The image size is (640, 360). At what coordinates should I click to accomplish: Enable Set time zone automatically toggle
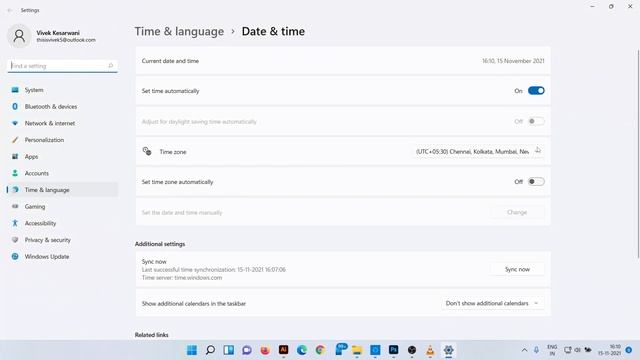(x=536, y=182)
